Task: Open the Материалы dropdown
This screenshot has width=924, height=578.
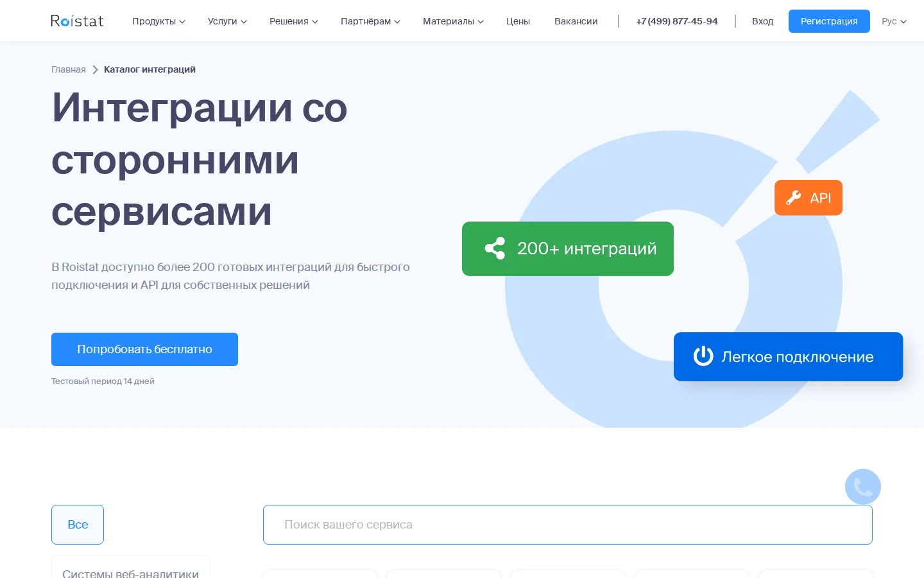Action: pyautogui.click(x=453, y=21)
